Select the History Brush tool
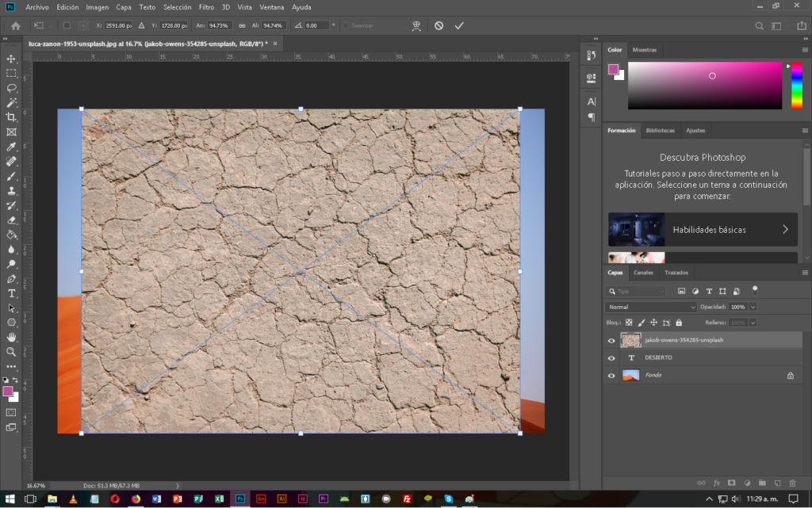 tap(11, 205)
